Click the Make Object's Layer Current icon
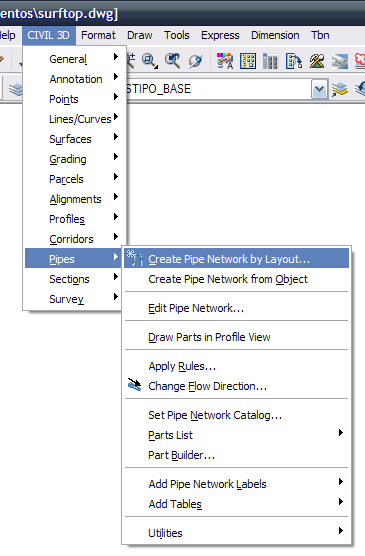The height and width of the screenshot is (556, 365). pos(340,89)
